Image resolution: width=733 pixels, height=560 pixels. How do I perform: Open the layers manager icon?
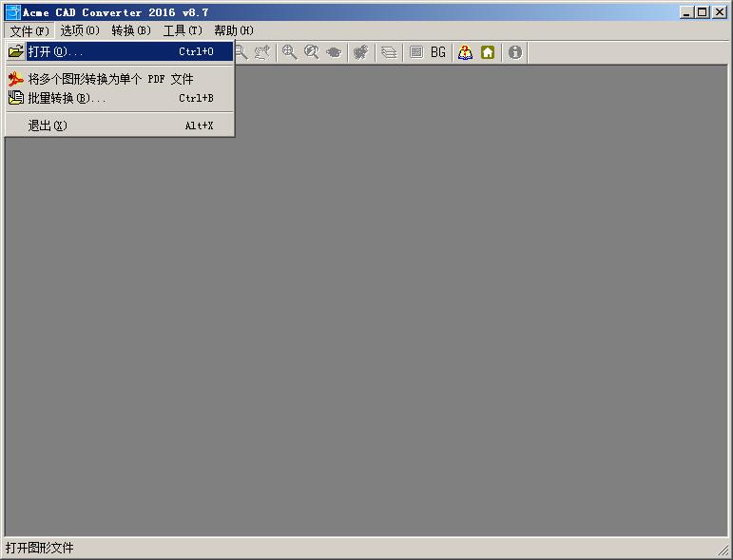pyautogui.click(x=389, y=52)
